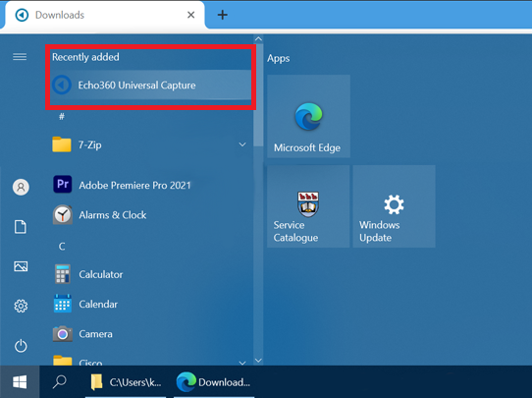Expand the Cisco folder chevron

click(x=242, y=363)
